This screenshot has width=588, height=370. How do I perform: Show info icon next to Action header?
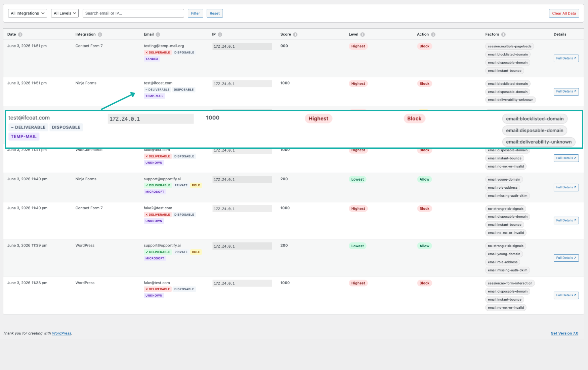click(433, 34)
